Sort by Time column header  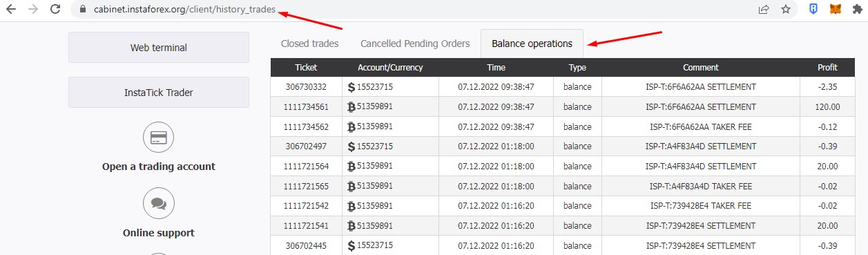pos(496,68)
